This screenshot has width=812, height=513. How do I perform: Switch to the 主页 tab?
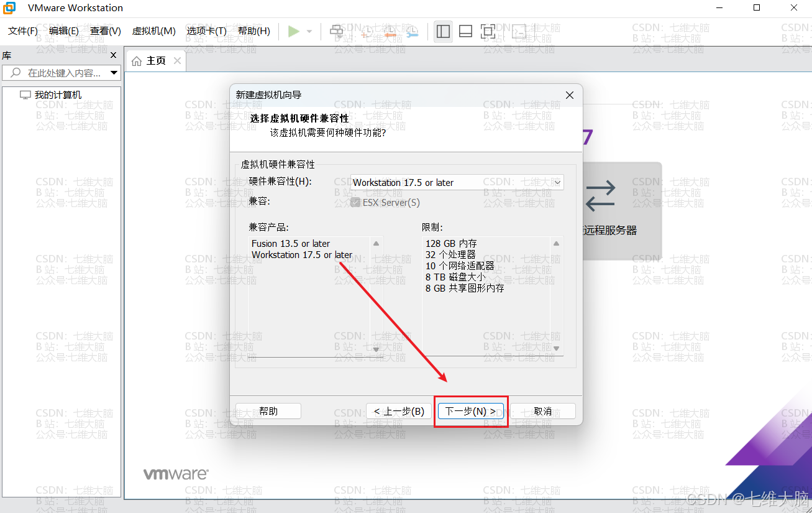click(x=156, y=61)
